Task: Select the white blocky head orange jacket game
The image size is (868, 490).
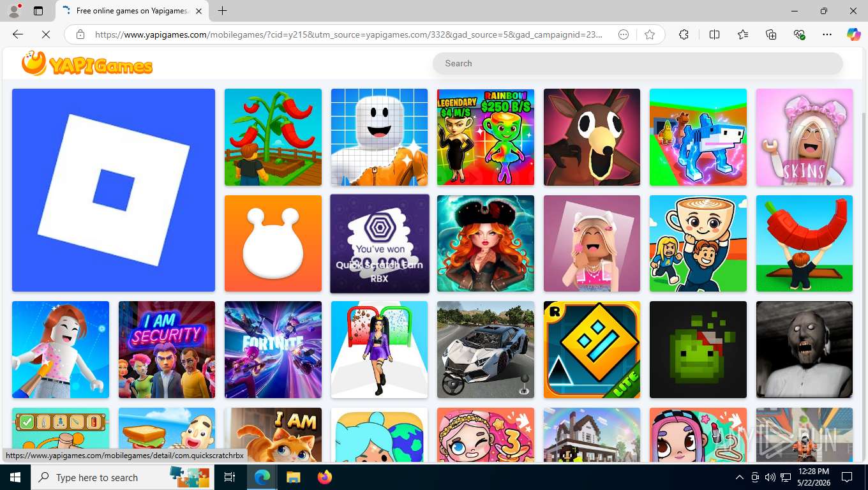Action: (379, 137)
